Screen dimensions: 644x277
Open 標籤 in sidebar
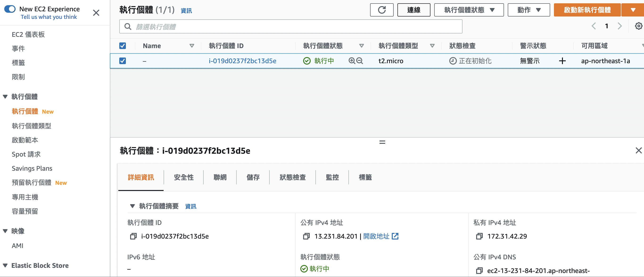[x=18, y=63]
